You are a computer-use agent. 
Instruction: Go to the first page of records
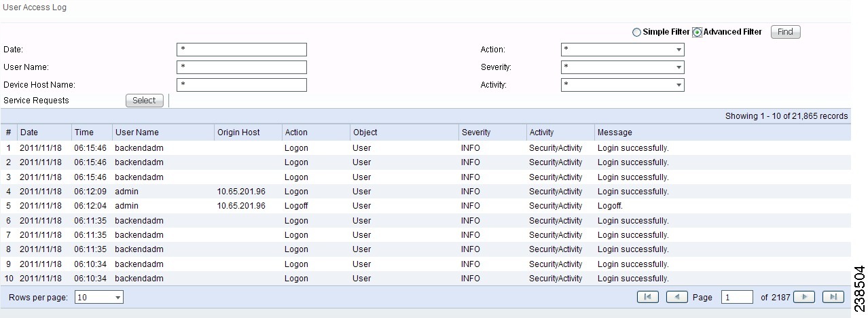(647, 297)
